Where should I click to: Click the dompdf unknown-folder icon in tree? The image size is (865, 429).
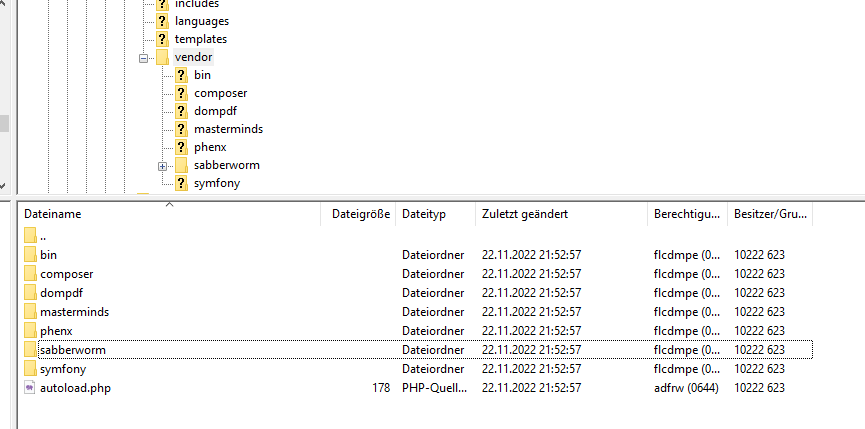pos(181,111)
